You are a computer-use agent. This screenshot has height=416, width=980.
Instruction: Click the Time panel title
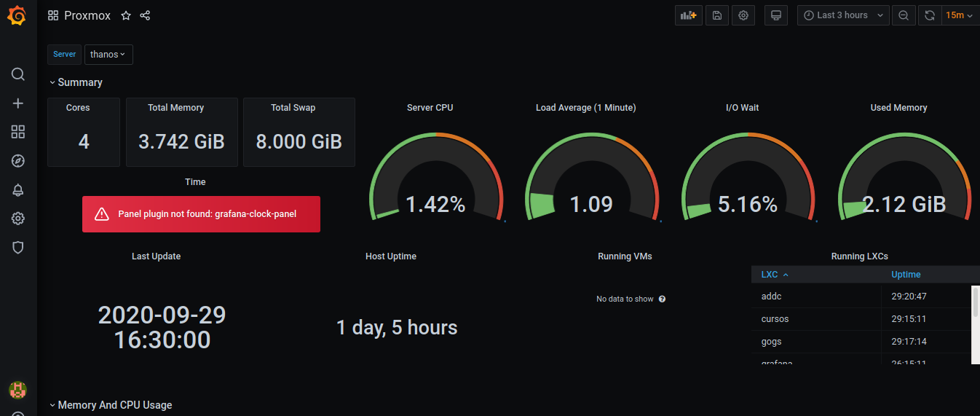point(195,182)
